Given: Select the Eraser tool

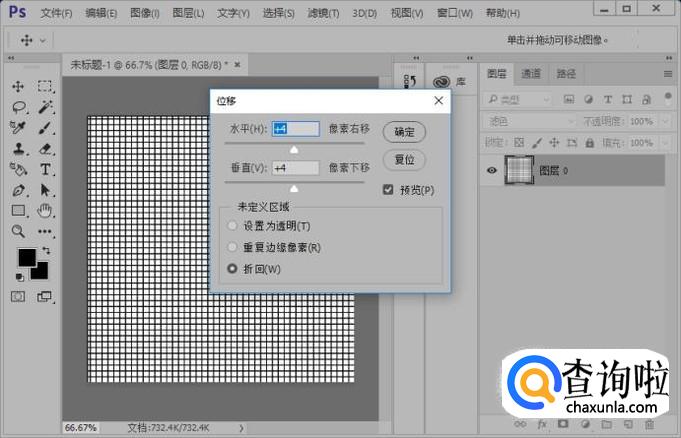Looking at the screenshot, I should pyautogui.click(x=45, y=148).
